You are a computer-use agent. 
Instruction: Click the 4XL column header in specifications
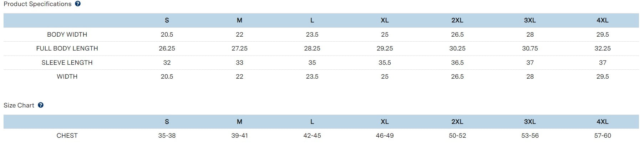click(602, 20)
